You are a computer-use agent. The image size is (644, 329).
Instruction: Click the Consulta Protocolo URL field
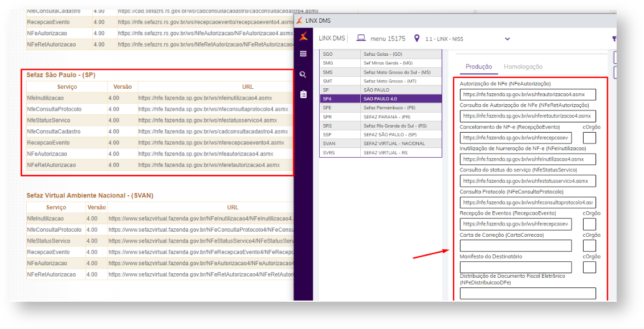pyautogui.click(x=528, y=203)
